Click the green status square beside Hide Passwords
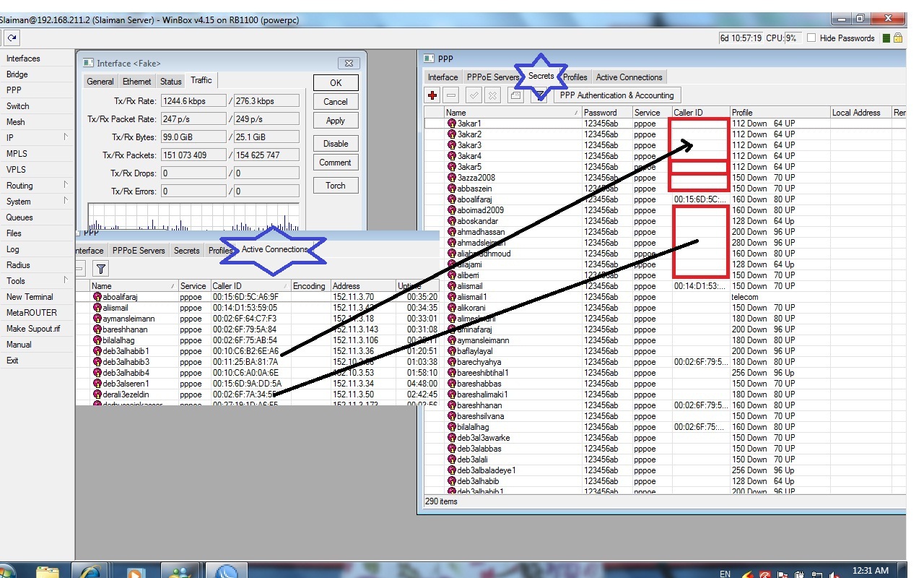Screen dimensions: 924x578 pos(886,38)
